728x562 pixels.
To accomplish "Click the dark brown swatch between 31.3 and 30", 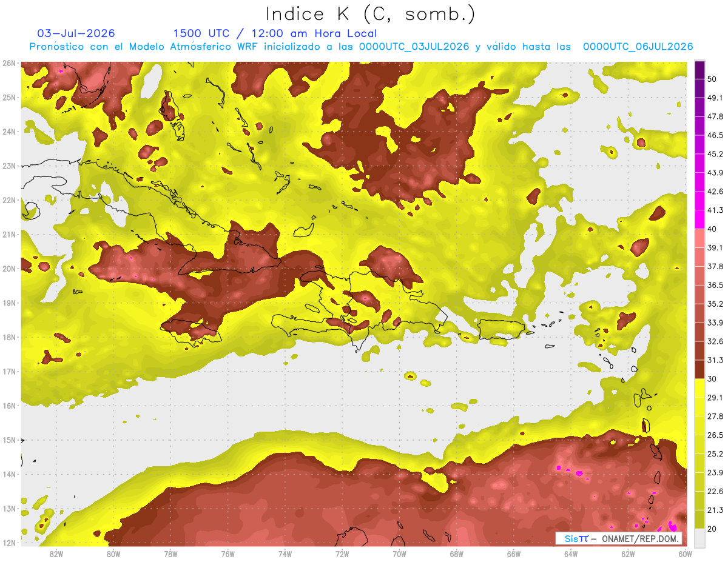I will pos(700,369).
